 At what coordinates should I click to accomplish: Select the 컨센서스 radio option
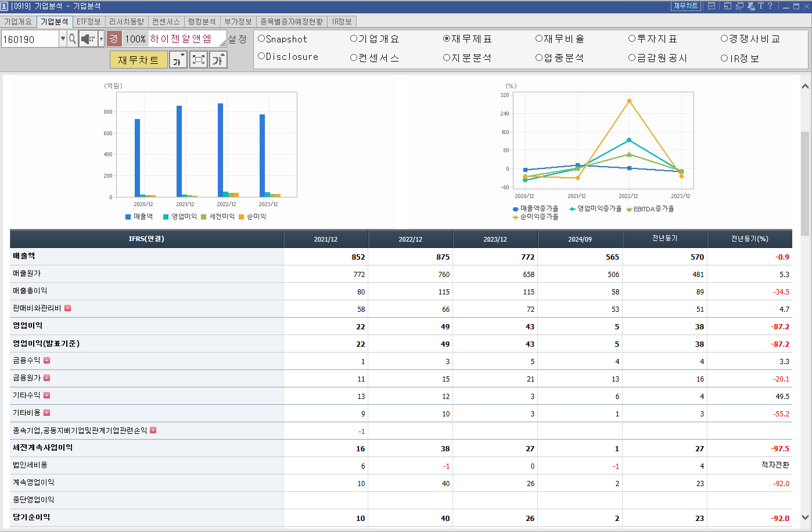[x=354, y=58]
